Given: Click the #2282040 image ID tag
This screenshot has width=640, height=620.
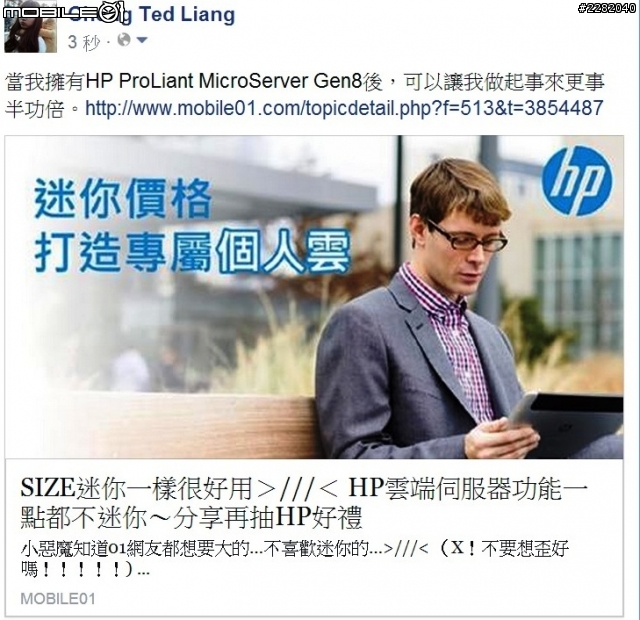Looking at the screenshot, I should tap(607, 8).
